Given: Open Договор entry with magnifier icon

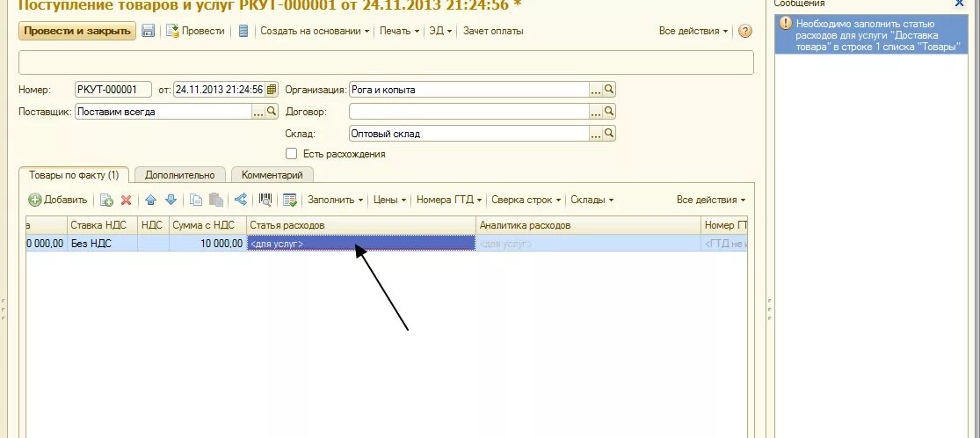Looking at the screenshot, I should pyautogui.click(x=609, y=112).
